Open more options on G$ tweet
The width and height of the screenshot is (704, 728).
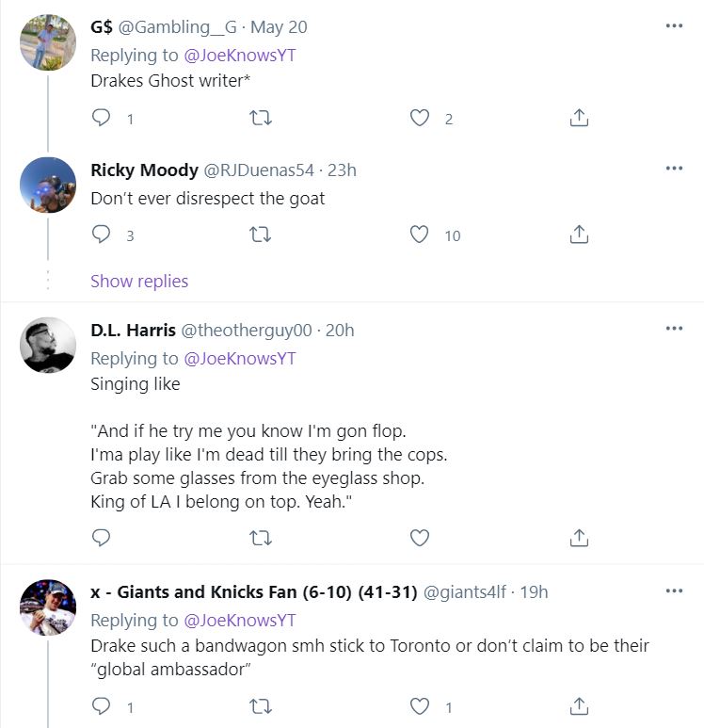(674, 26)
